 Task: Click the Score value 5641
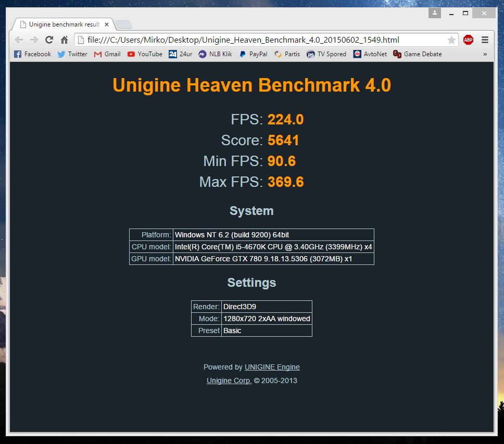(x=283, y=141)
